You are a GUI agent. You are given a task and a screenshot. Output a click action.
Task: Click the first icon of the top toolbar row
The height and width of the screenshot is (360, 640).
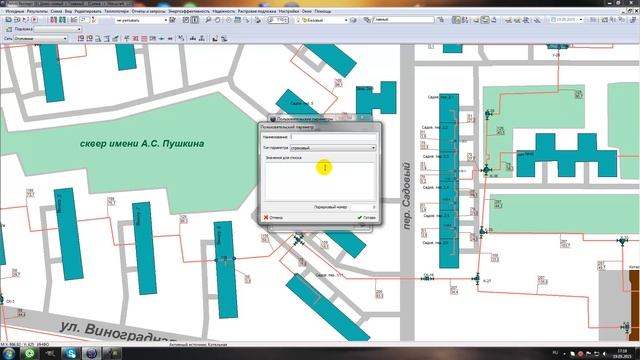[8, 20]
